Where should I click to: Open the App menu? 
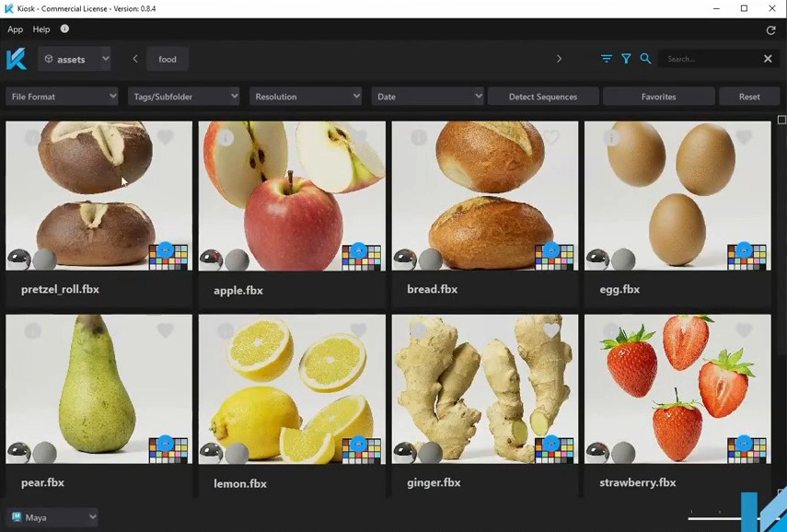(15, 29)
